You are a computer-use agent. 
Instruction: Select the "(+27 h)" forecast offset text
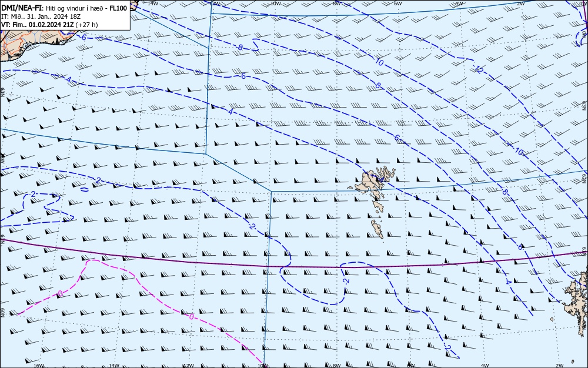pos(86,25)
